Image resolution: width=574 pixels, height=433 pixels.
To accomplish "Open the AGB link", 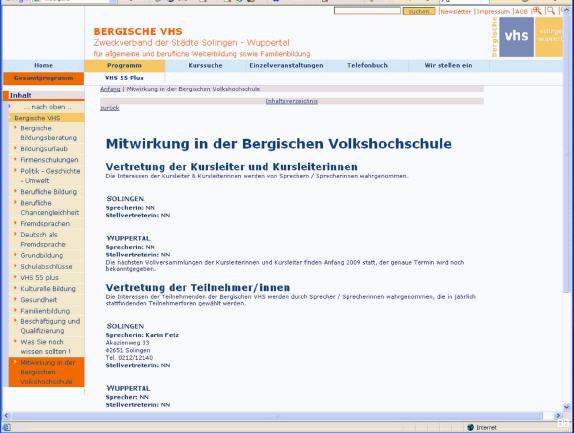I will click(x=521, y=12).
